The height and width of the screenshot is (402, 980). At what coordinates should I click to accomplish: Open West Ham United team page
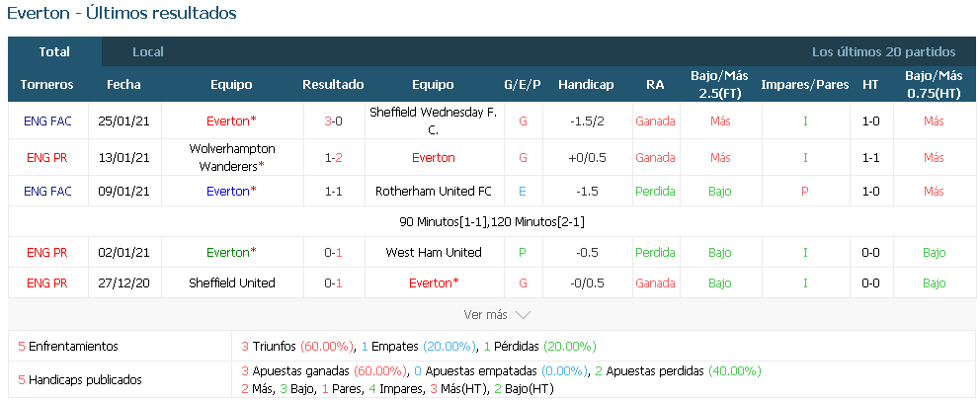pyautogui.click(x=433, y=253)
